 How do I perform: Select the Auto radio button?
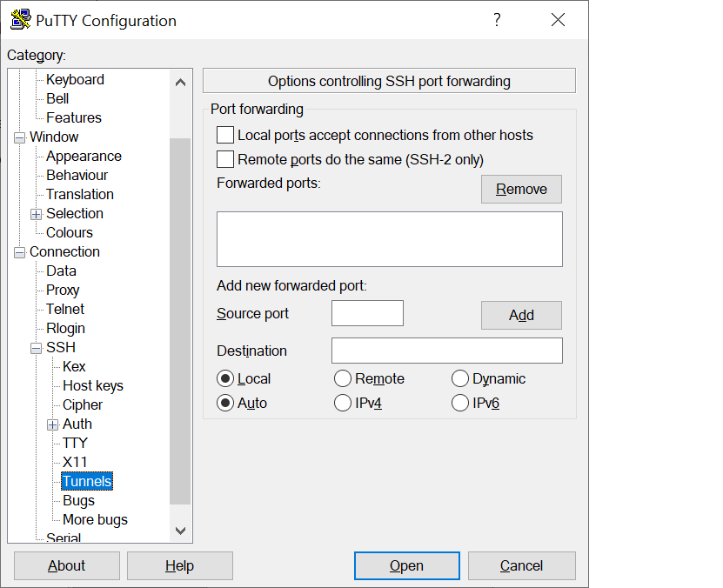pos(225,404)
